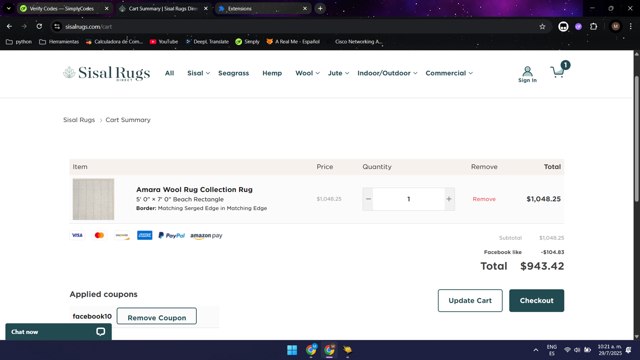
Task: Open the Chrome profile avatar
Action: (616, 27)
